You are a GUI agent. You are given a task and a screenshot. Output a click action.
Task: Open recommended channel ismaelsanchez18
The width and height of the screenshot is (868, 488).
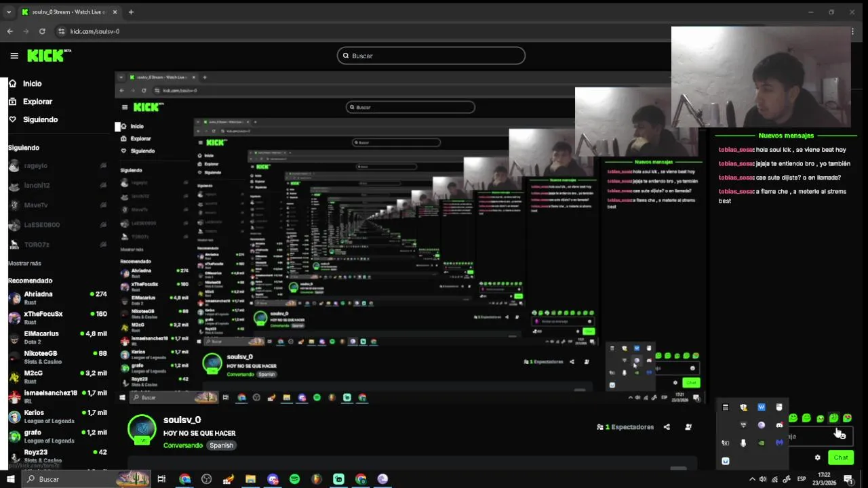(58, 396)
